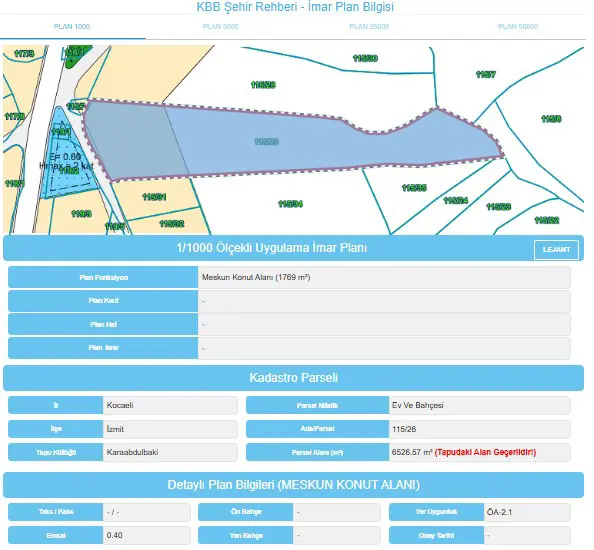Image resolution: width=594 pixels, height=550 pixels.
Task: Click the 'Yan Bahçe' label
Action: [246, 536]
